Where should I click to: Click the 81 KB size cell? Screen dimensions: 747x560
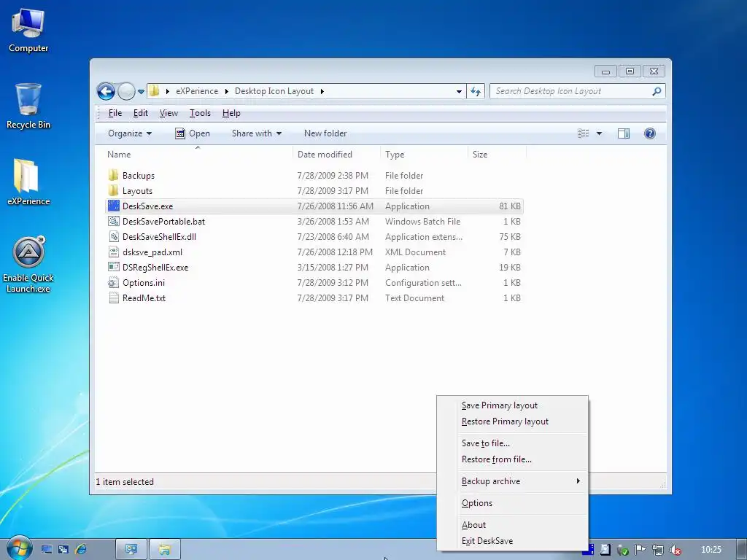click(x=510, y=206)
